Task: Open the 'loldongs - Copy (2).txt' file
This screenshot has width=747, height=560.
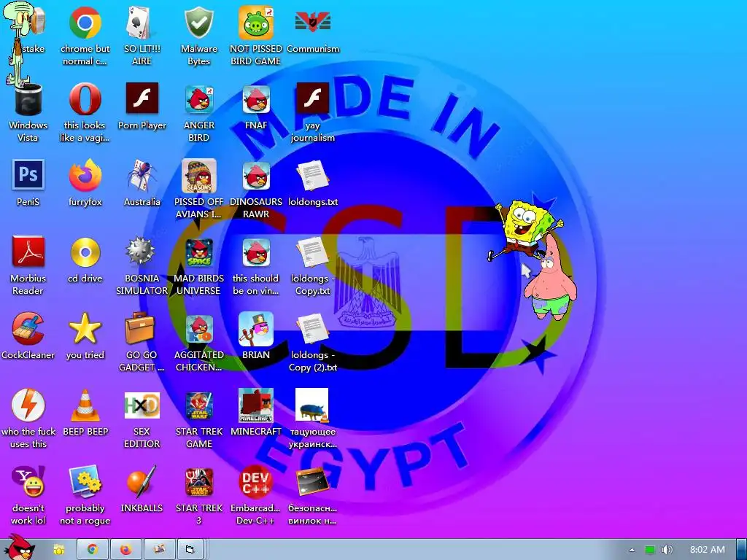Action: point(312,329)
